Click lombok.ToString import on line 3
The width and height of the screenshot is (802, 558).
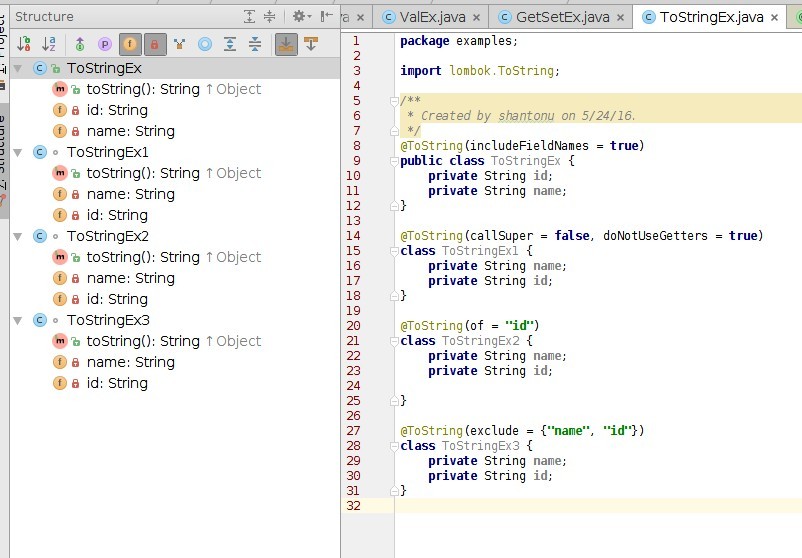(x=501, y=71)
